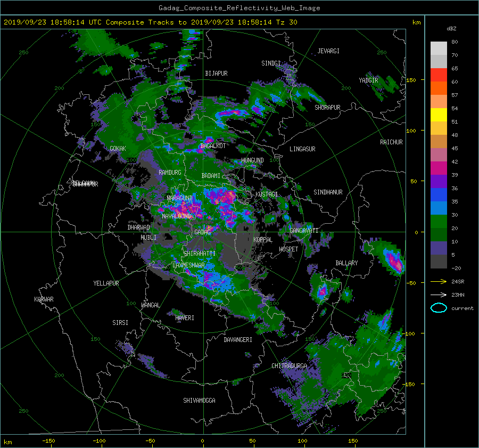Click the '24SR' legend label
479x448 pixels.
pos(458,282)
